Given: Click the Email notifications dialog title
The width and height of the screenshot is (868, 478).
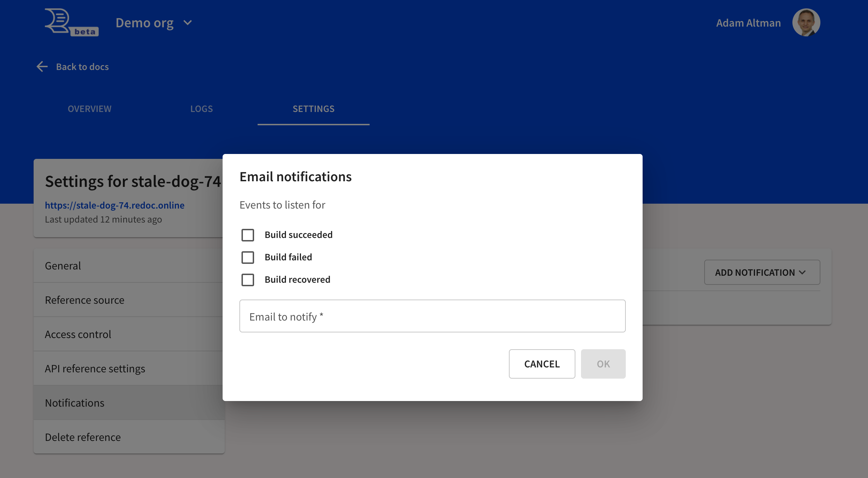Looking at the screenshot, I should pyautogui.click(x=295, y=177).
